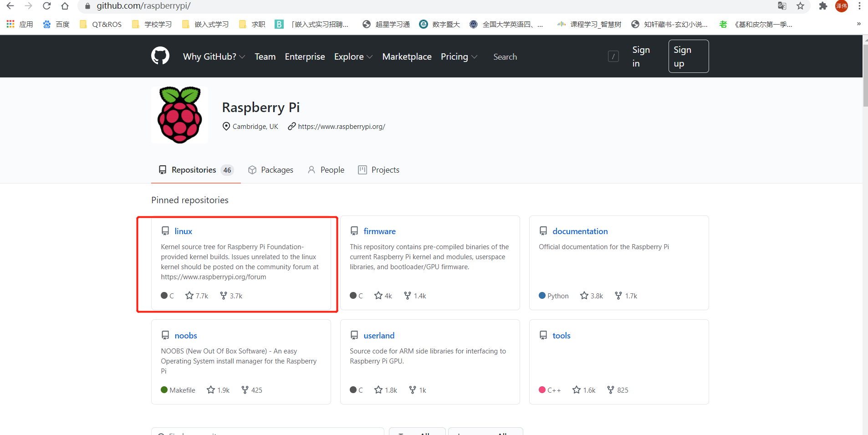Open the 数字暨大 bookmark
Screen dimensions: 868x435
439,24
